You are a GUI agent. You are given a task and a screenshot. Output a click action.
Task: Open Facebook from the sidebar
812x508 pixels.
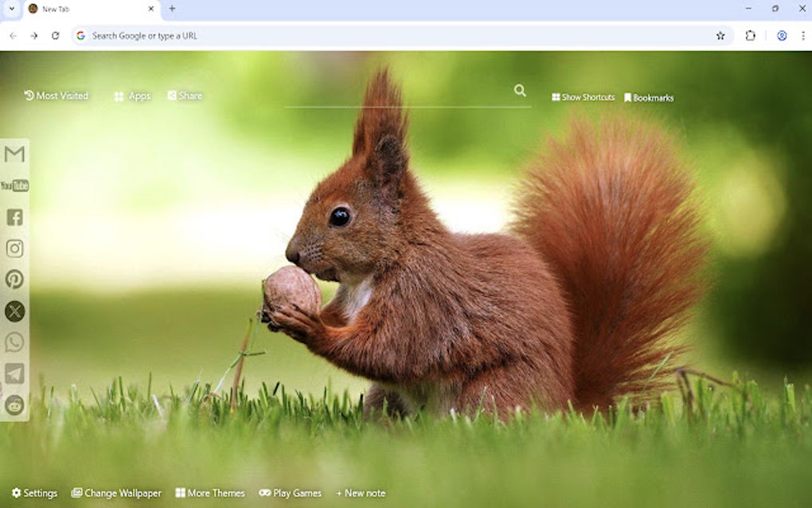pos(14,217)
